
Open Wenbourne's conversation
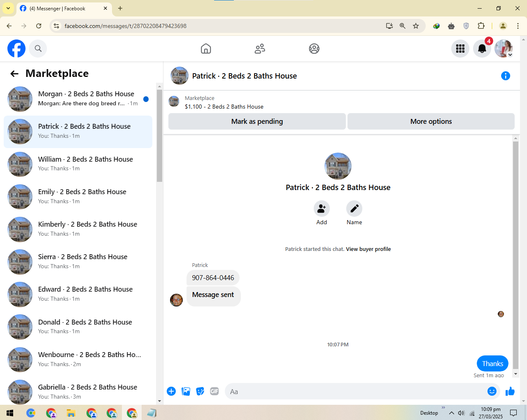78,360
